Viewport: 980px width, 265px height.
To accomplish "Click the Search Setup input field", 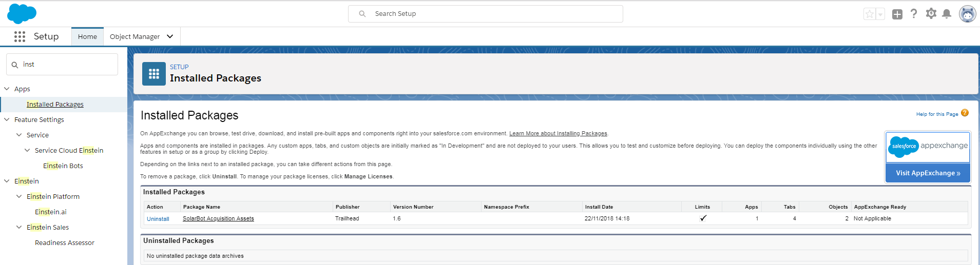I will pos(486,14).
